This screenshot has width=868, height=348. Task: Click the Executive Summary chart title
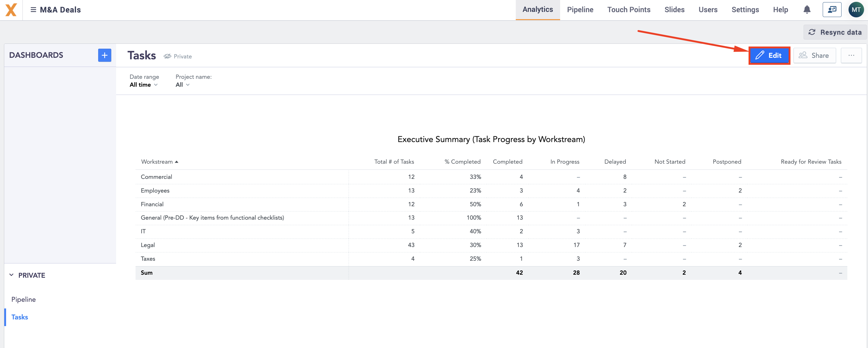click(x=491, y=139)
